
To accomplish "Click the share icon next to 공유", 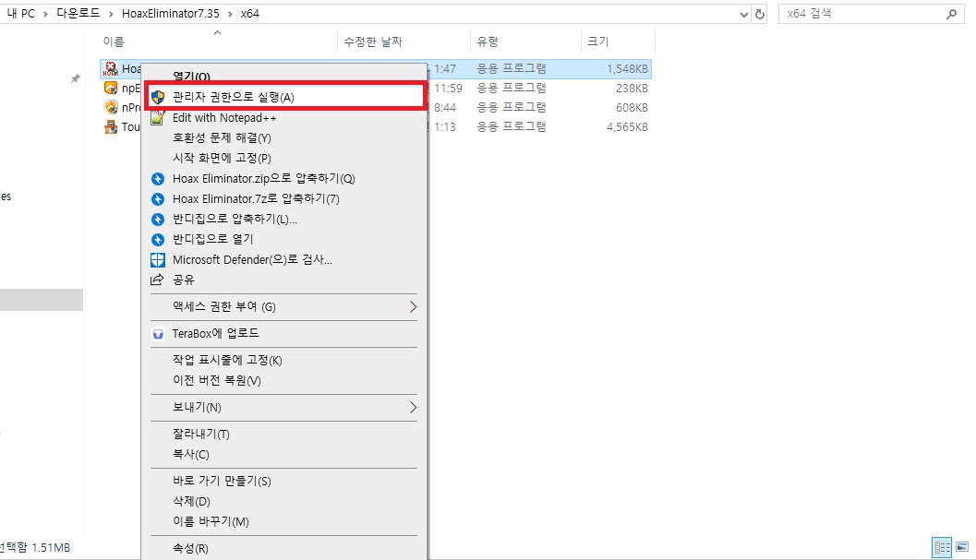I will pyautogui.click(x=158, y=280).
